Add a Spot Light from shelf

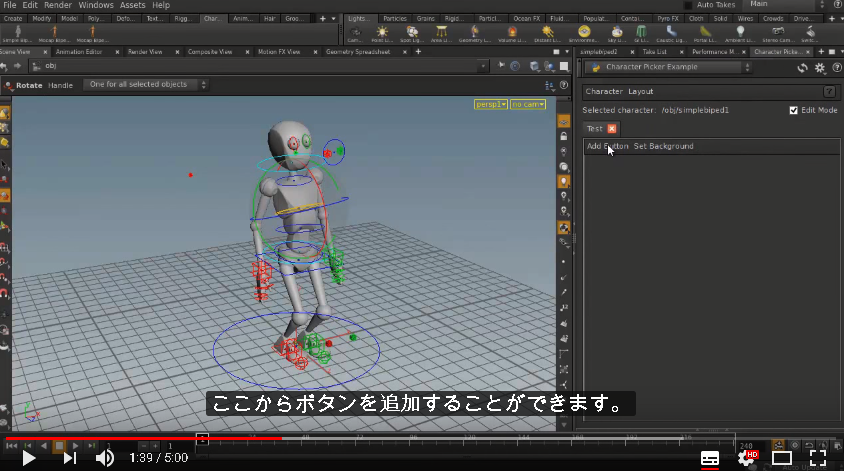click(412, 34)
